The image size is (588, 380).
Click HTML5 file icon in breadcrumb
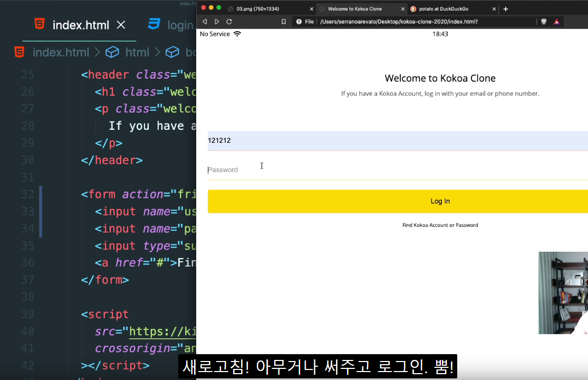click(20, 52)
